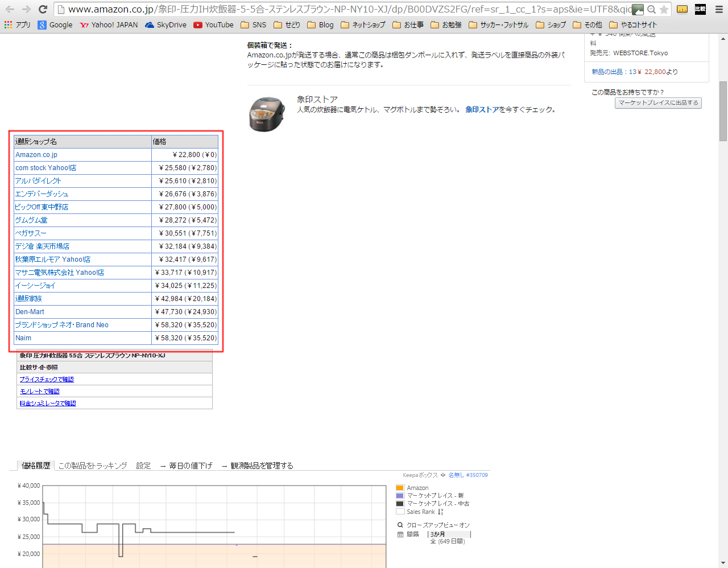
Task: Click the Sales Rank sort icon
Action: point(440,512)
